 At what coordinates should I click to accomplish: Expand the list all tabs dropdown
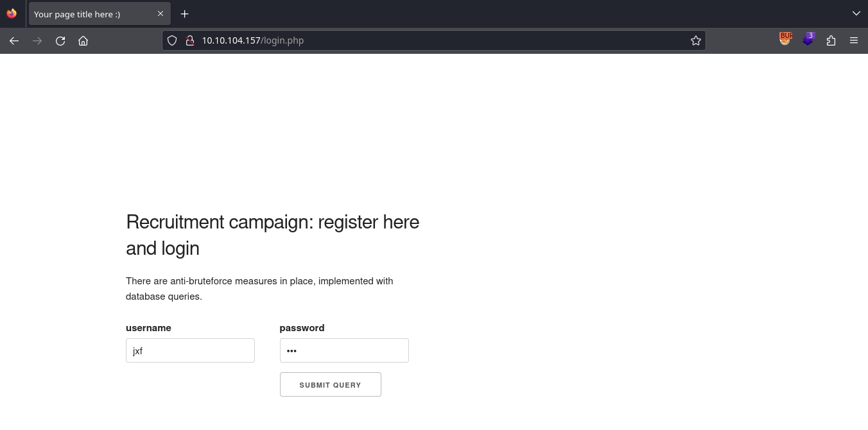856,13
